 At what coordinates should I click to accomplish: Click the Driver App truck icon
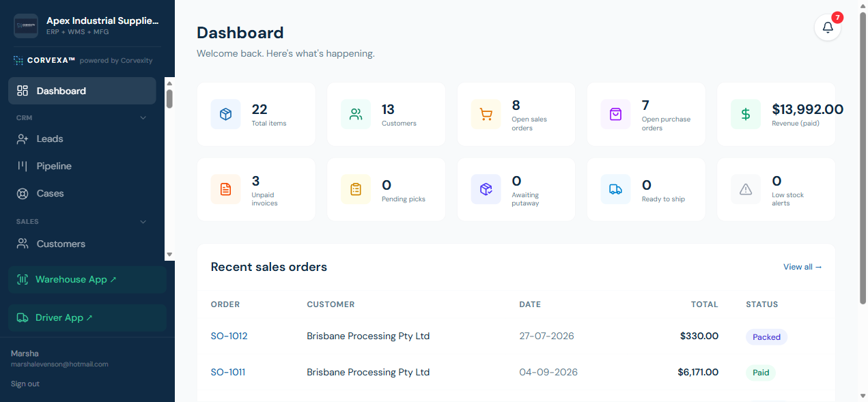click(x=23, y=317)
